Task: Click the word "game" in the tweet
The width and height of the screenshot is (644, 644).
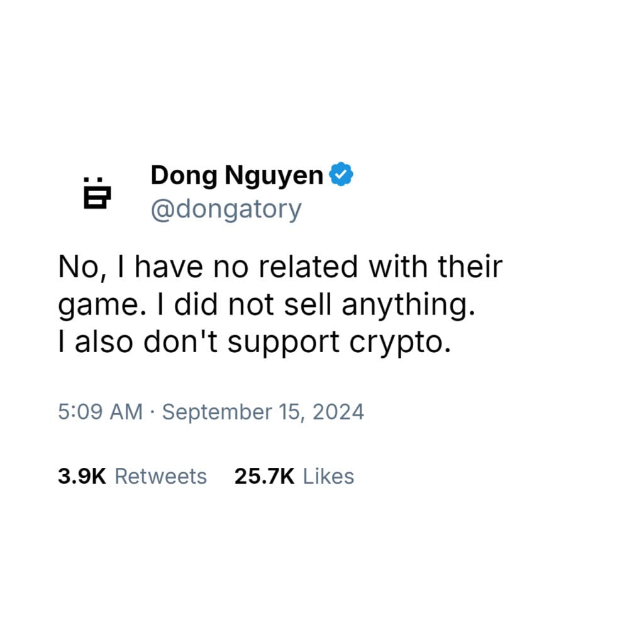Action: click(97, 307)
